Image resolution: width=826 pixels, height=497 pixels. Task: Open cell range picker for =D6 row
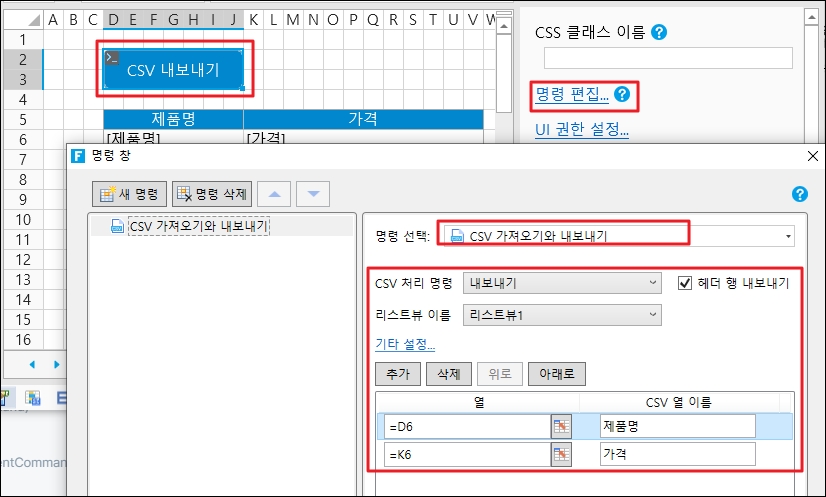[562, 427]
